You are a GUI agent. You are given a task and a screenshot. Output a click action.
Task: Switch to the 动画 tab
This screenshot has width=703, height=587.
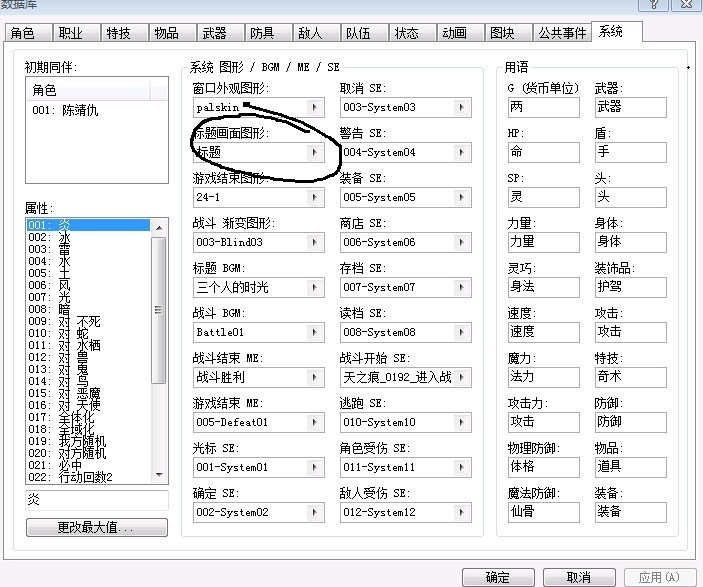click(460, 33)
